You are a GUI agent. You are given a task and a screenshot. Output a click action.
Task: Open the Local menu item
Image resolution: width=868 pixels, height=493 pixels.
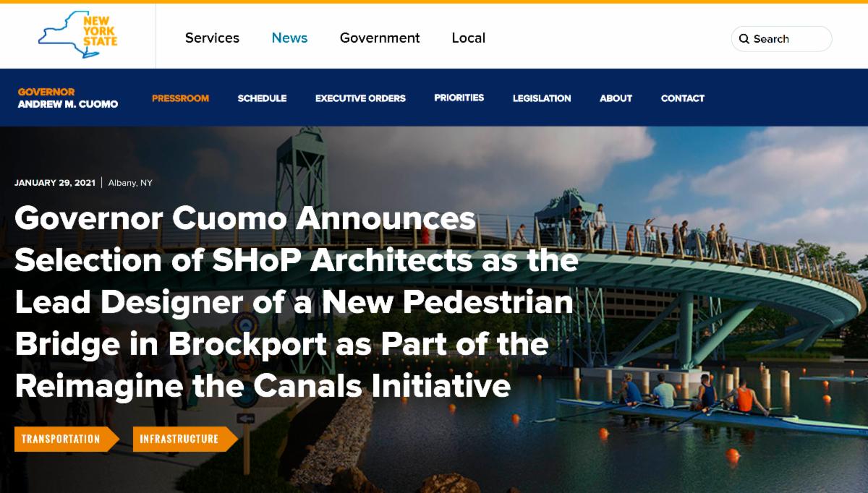[469, 38]
